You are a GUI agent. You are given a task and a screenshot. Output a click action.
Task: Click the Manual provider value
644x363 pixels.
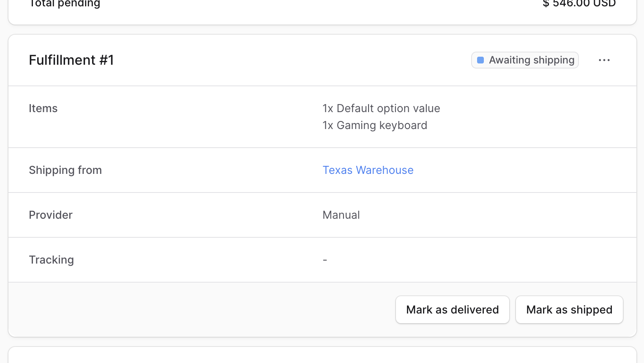pyautogui.click(x=341, y=215)
